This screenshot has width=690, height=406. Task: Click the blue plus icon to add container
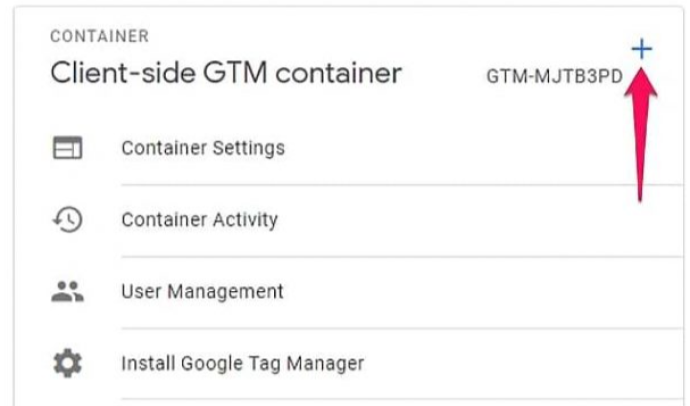(642, 49)
